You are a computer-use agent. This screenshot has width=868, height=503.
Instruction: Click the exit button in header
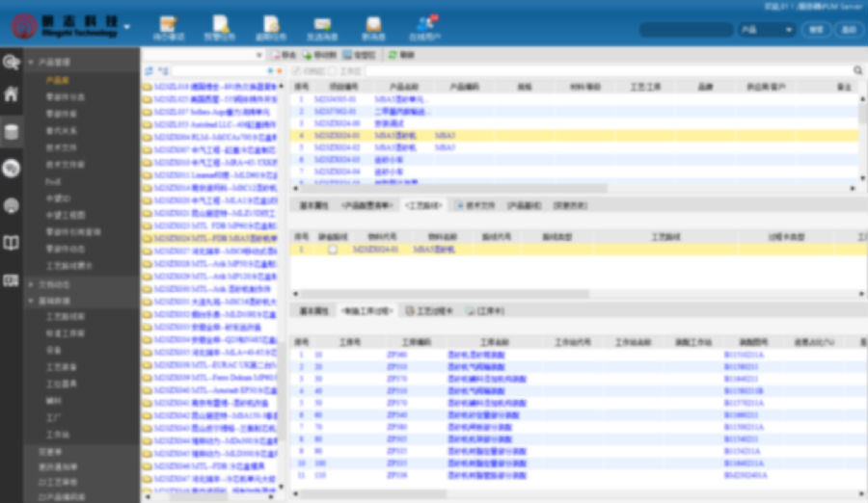click(x=849, y=29)
